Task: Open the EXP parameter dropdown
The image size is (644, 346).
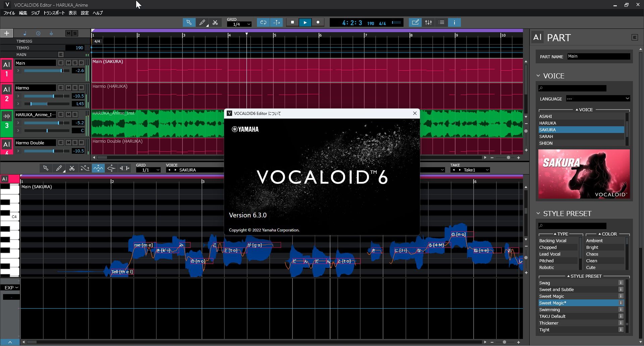Action: click(11, 288)
